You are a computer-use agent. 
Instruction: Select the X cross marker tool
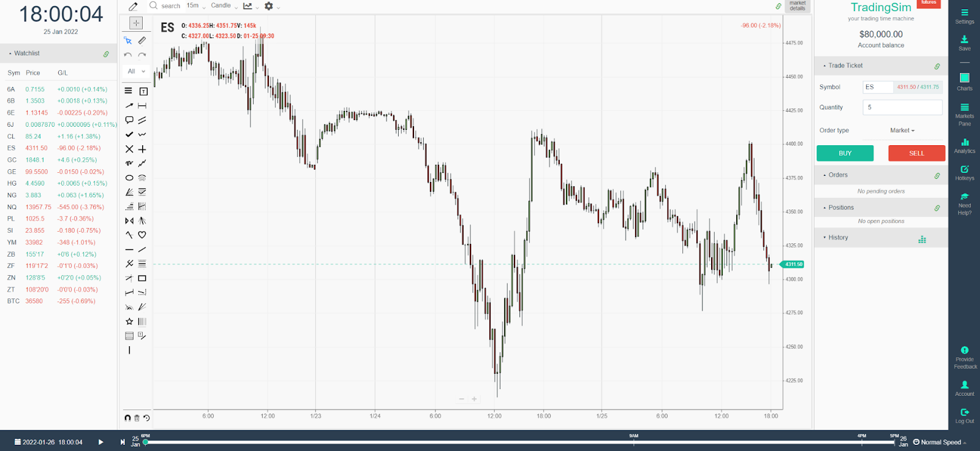[x=129, y=149]
